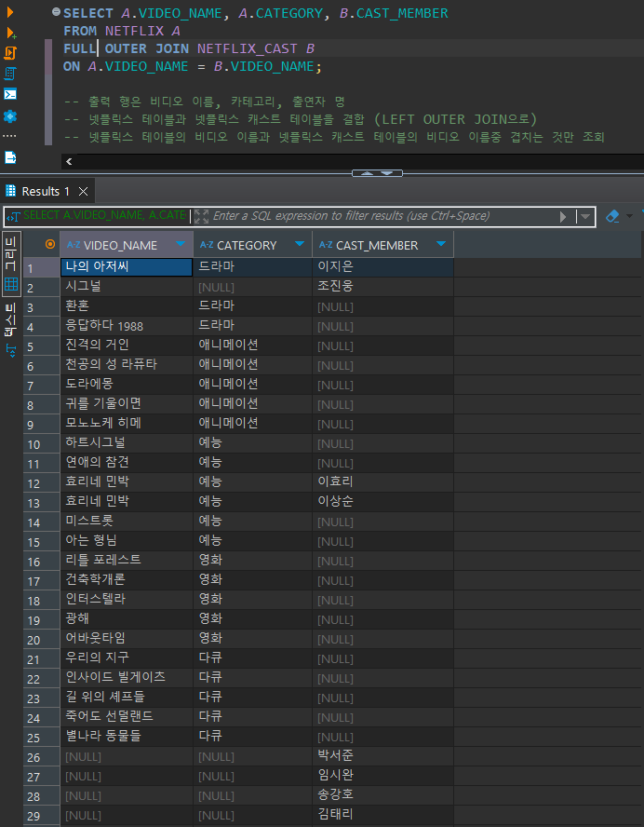The width and height of the screenshot is (644, 827).
Task: Select the cast cell 김태리
Action: [x=382, y=814]
